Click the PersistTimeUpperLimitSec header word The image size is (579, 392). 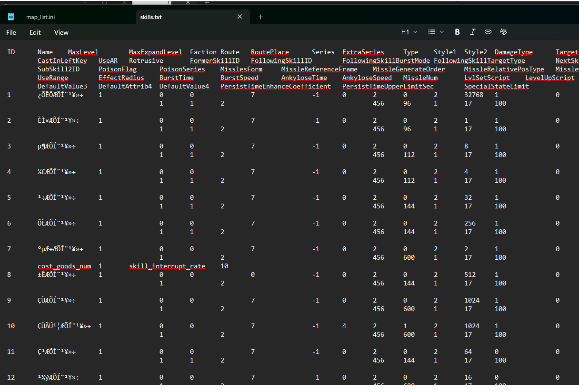[388, 86]
